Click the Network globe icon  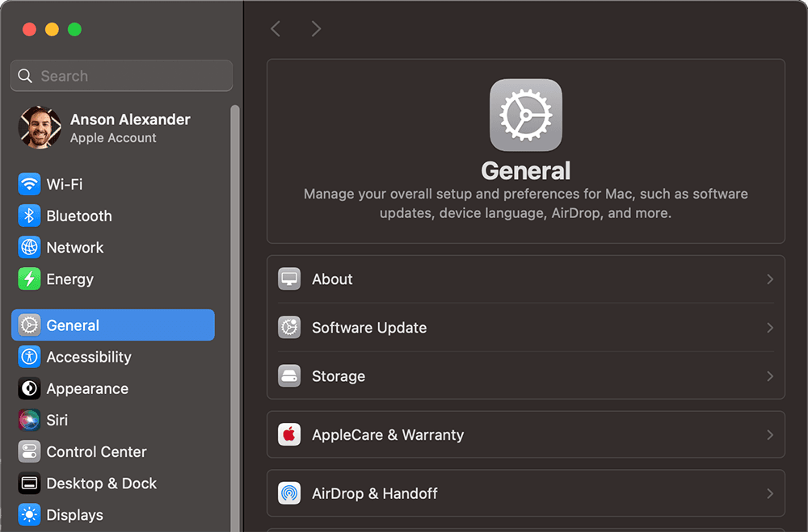[x=29, y=247]
